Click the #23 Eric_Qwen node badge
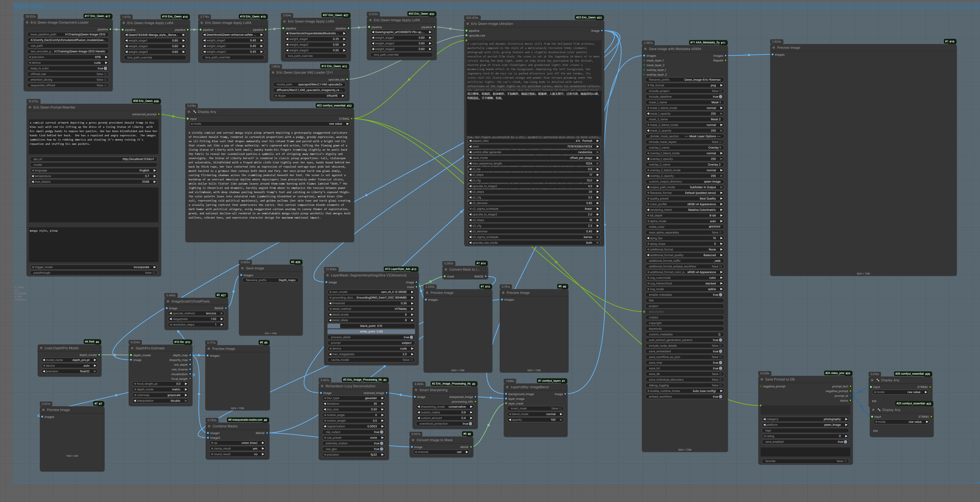 (x=589, y=17)
